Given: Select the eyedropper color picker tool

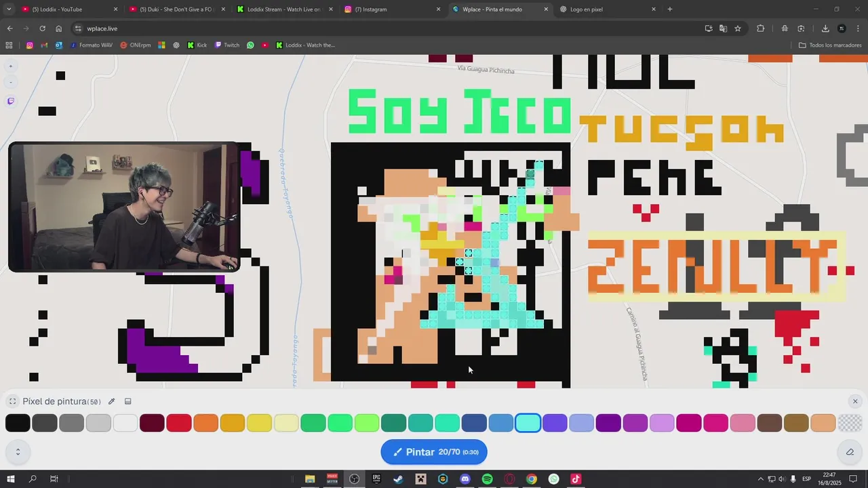Looking at the screenshot, I should tap(112, 401).
